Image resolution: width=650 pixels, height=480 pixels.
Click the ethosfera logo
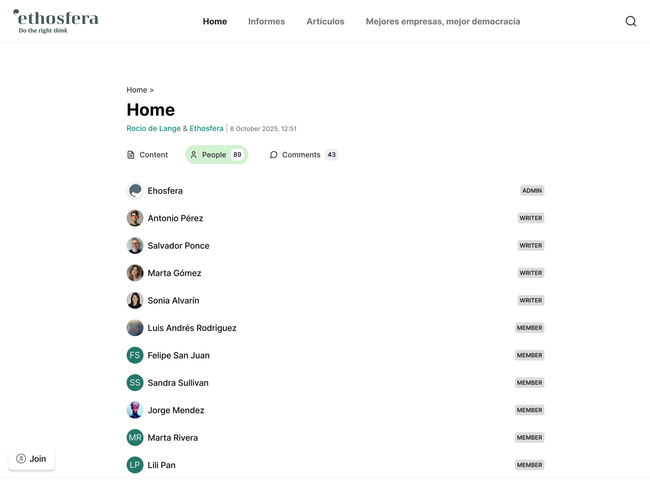click(56, 21)
